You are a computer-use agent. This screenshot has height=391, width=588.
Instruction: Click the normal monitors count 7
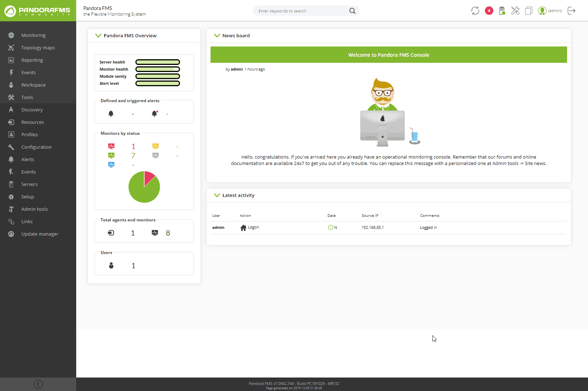pyautogui.click(x=133, y=156)
